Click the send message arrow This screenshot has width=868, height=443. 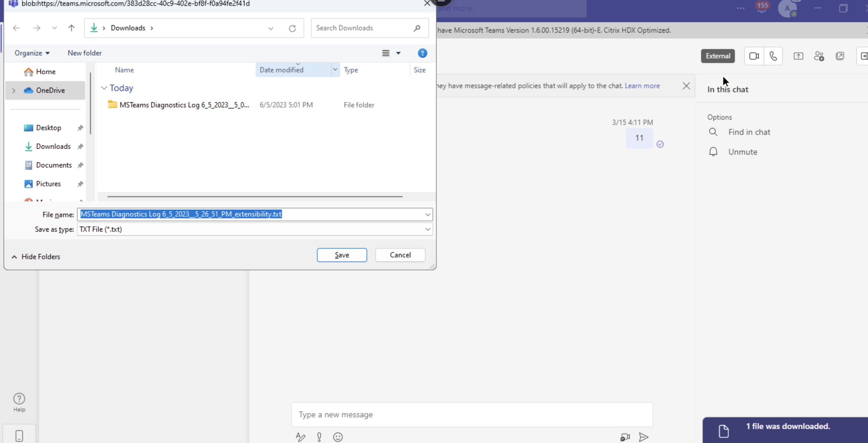(x=643, y=437)
